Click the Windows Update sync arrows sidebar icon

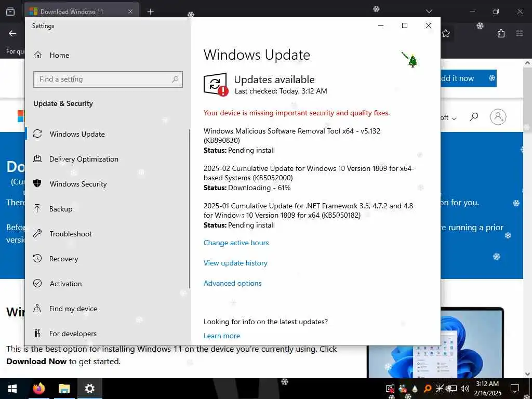pos(37,134)
